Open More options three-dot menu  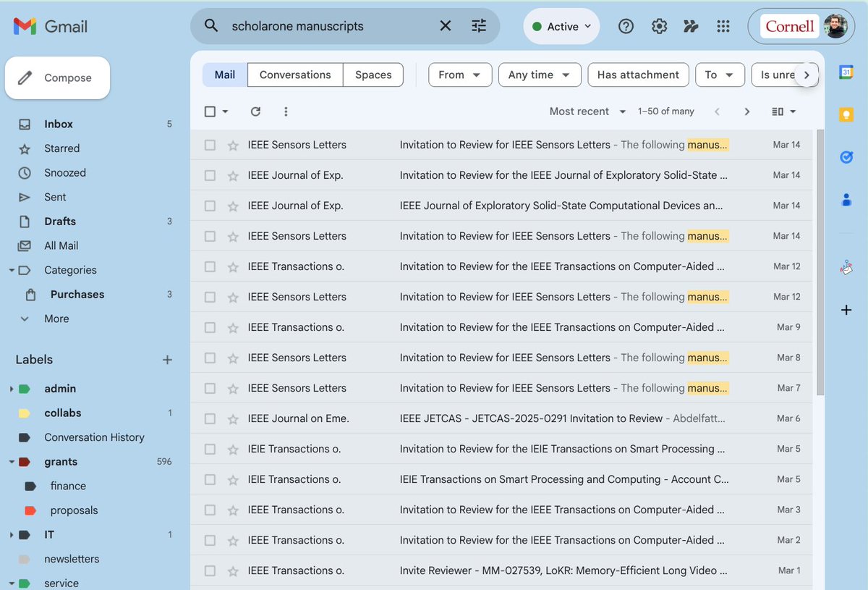tap(286, 111)
